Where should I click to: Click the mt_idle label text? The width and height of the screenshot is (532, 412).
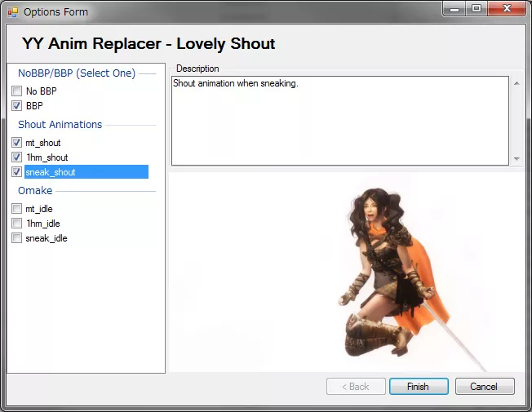pos(39,209)
